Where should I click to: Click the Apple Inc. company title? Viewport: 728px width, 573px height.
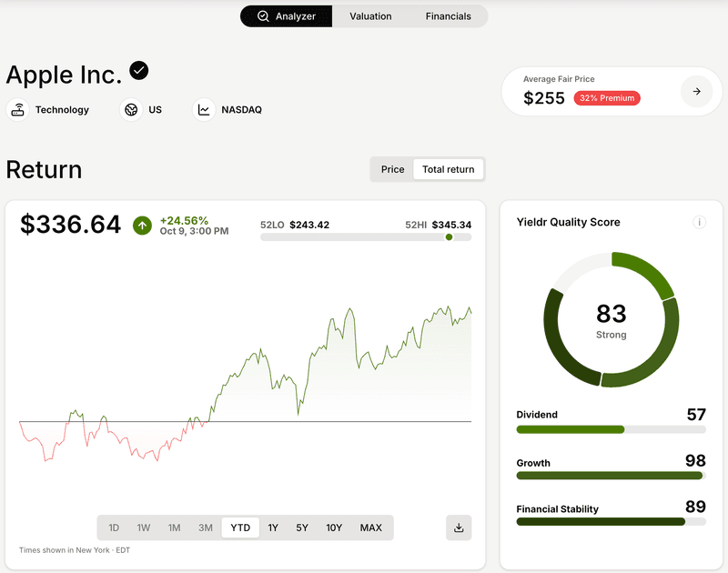(64, 75)
